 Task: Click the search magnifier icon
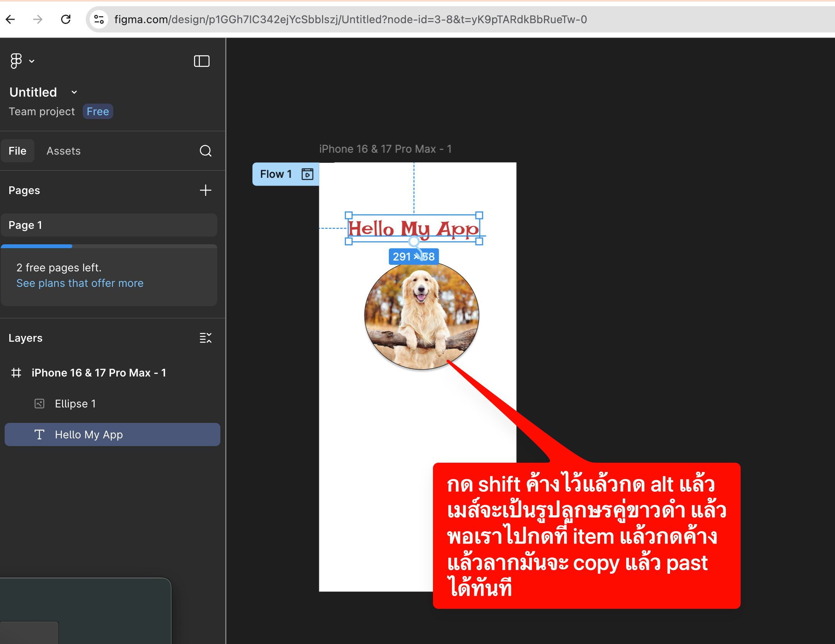pos(205,151)
